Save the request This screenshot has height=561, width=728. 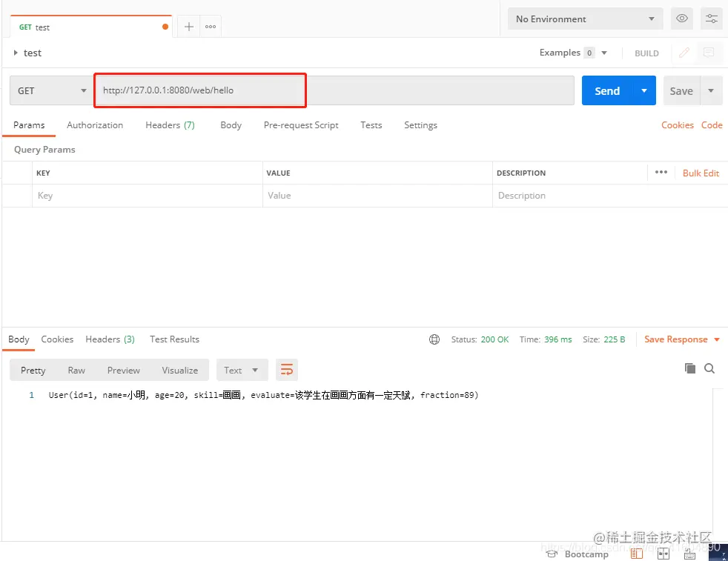(x=681, y=90)
